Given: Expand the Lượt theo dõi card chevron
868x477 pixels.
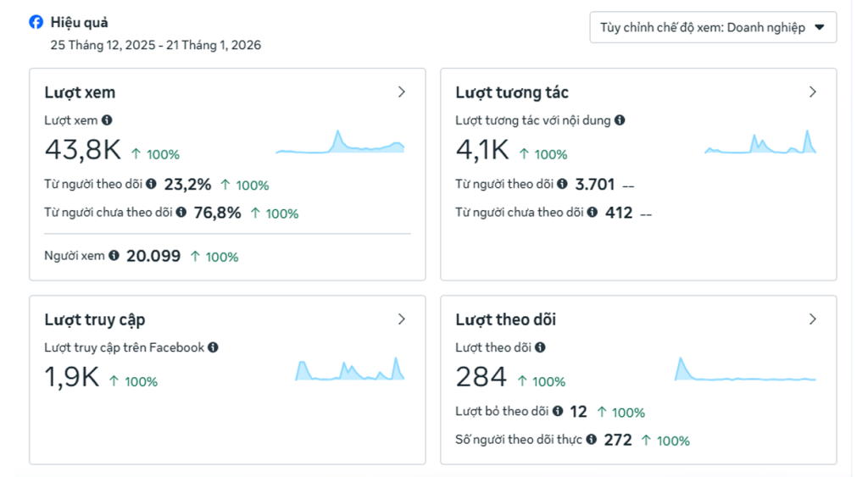Looking at the screenshot, I should [x=812, y=319].
